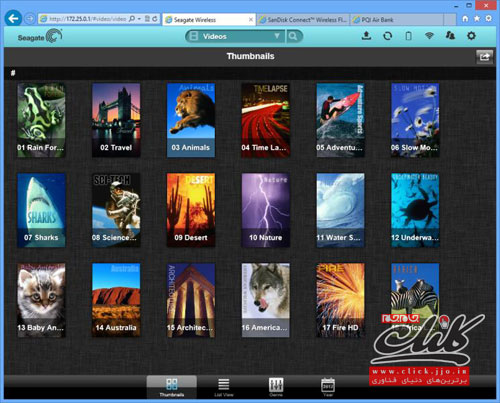Click the browser forward arrow button
This screenshot has height=403, width=500.
point(30,19)
